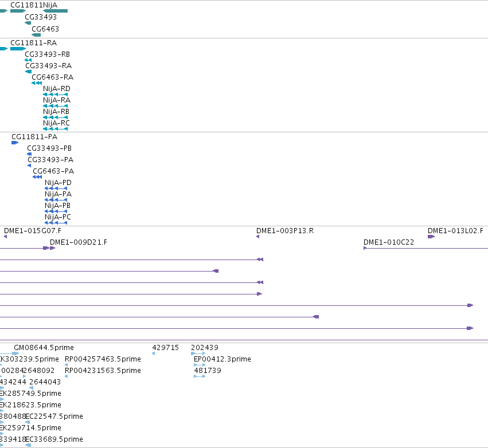
Task: Select the EC33689.5prime feature label
Action: tap(54, 439)
